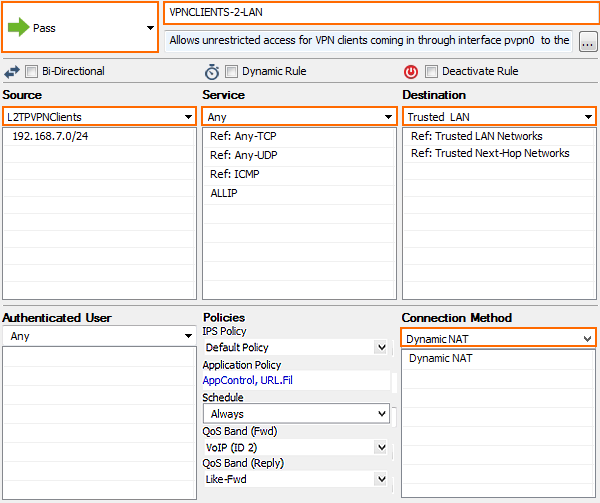Click the AppControl, URL.Fil application policy link
The height and width of the screenshot is (503, 600).
click(248, 380)
